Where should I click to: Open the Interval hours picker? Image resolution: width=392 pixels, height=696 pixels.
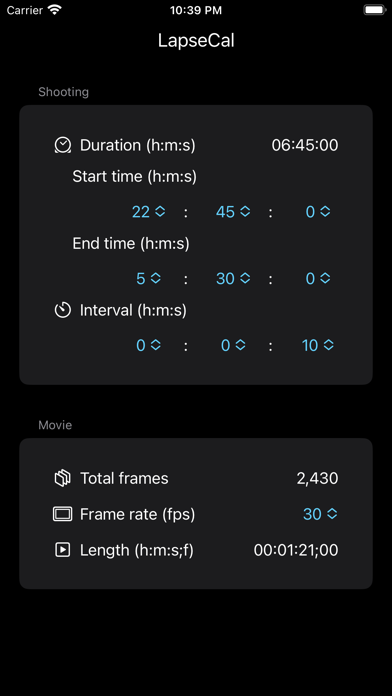coord(149,345)
